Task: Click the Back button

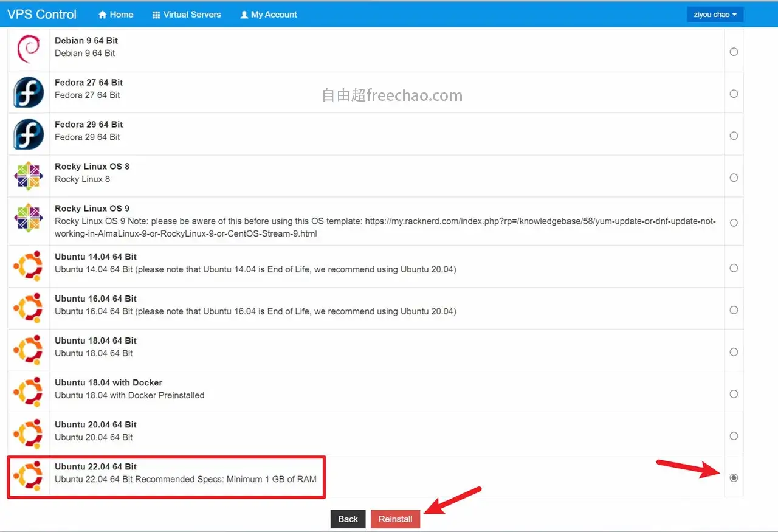Action: click(348, 519)
